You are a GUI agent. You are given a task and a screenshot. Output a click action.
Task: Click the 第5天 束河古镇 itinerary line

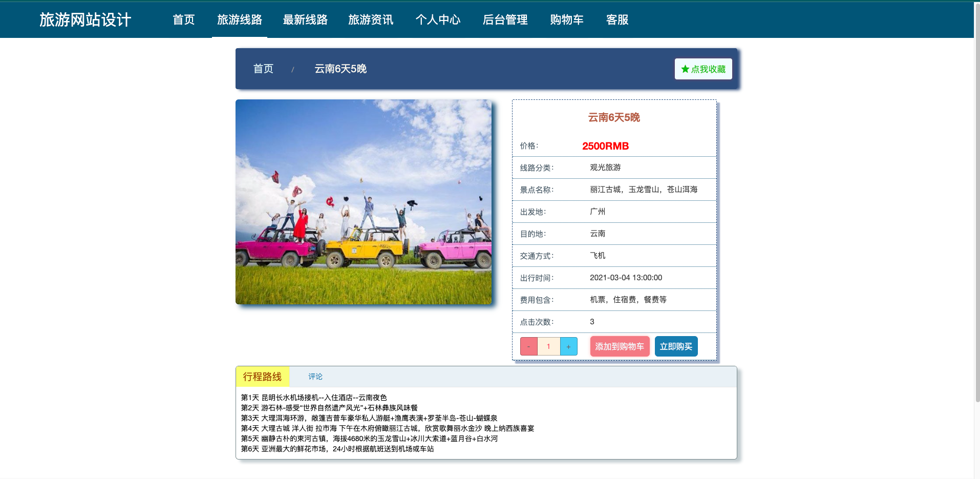[x=369, y=439]
